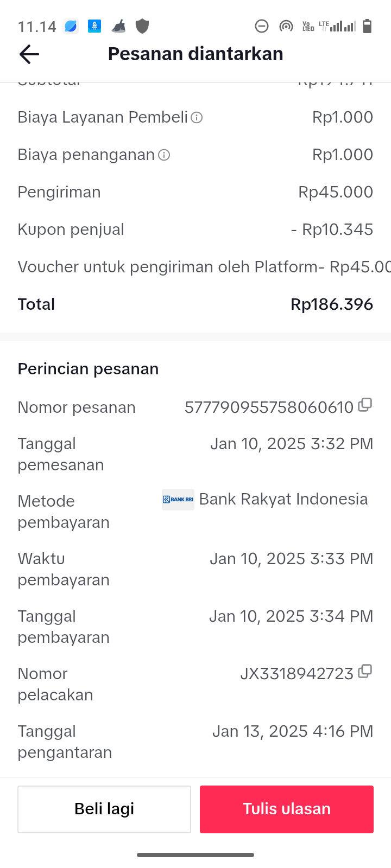Tap the Kupon penjual discount row
The height and width of the screenshot is (868, 391).
[x=195, y=229]
